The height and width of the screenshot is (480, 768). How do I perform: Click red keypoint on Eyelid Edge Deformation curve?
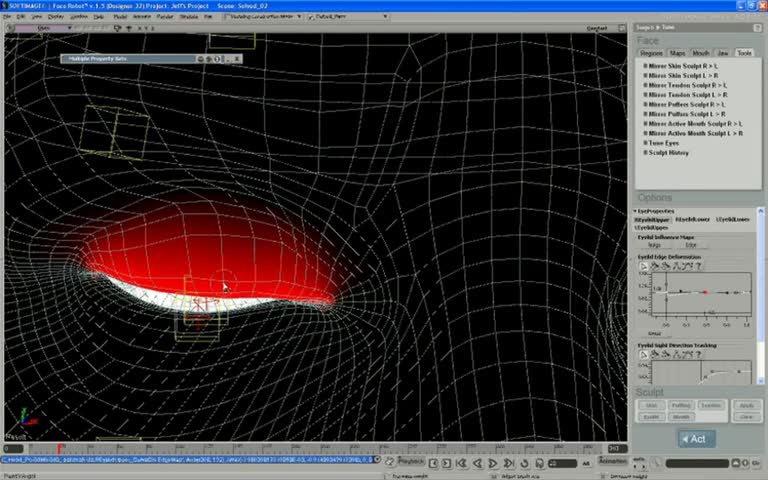pyautogui.click(x=705, y=292)
